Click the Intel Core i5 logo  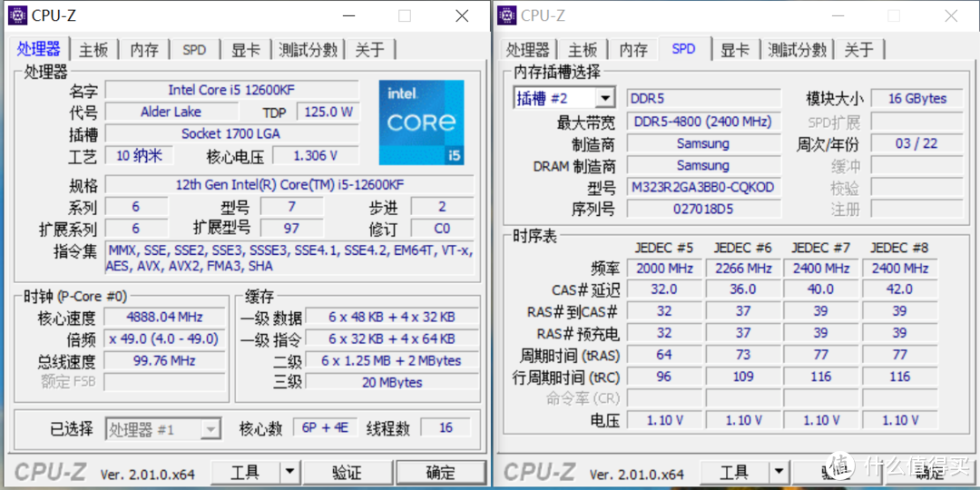[421, 122]
